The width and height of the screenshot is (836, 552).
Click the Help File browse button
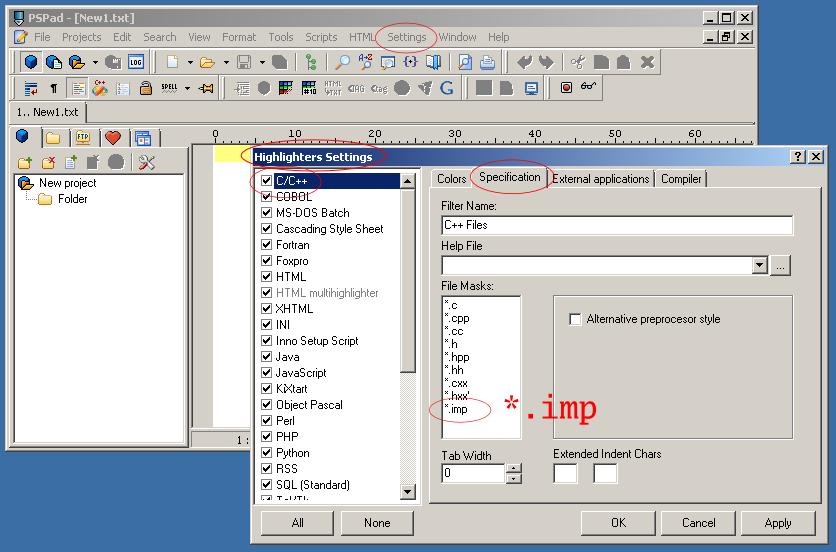click(781, 265)
